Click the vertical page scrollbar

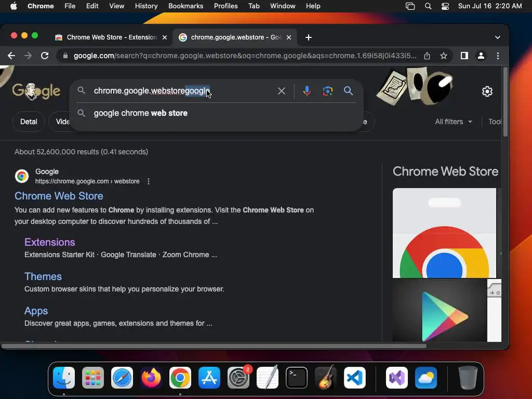tap(505, 102)
